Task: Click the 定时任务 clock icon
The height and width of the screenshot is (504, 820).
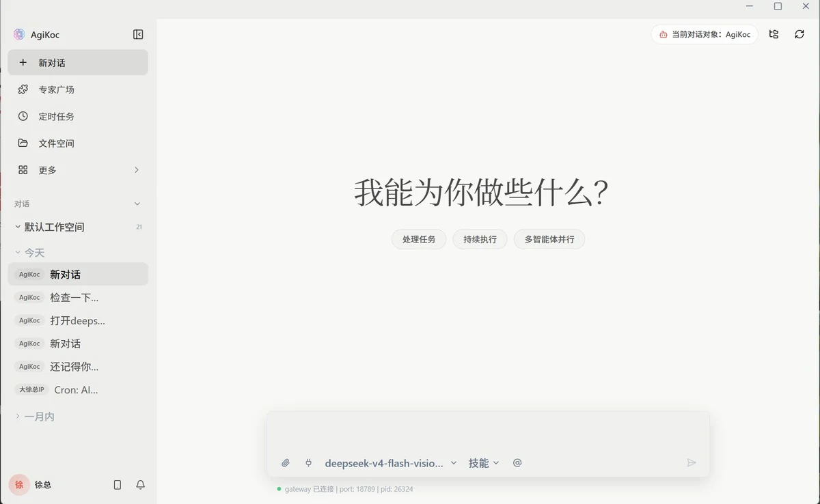Action: coord(23,116)
